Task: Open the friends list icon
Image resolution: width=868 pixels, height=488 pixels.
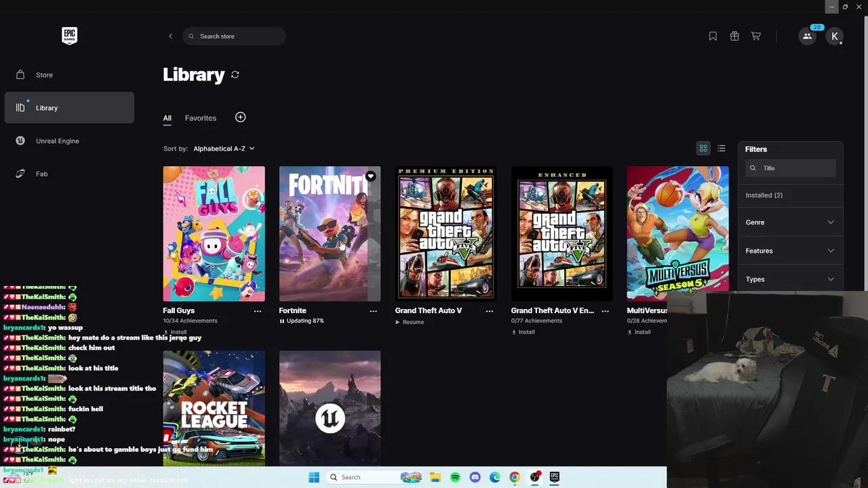Action: [x=807, y=37]
